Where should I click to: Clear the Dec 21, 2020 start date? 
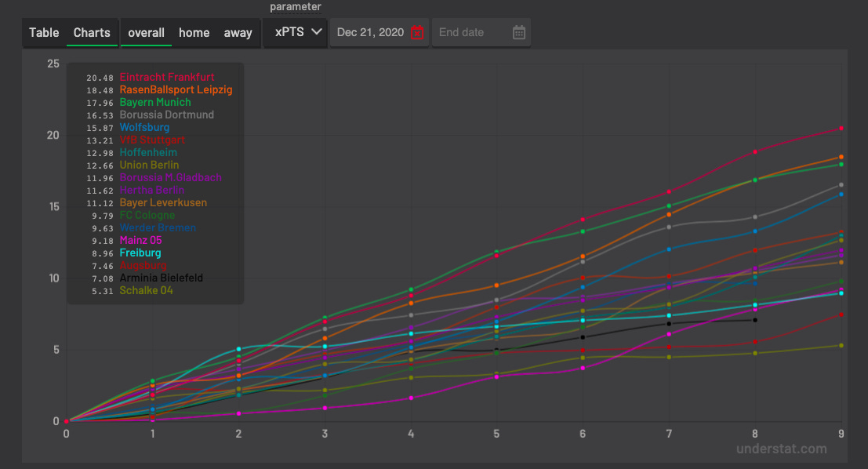(x=417, y=33)
